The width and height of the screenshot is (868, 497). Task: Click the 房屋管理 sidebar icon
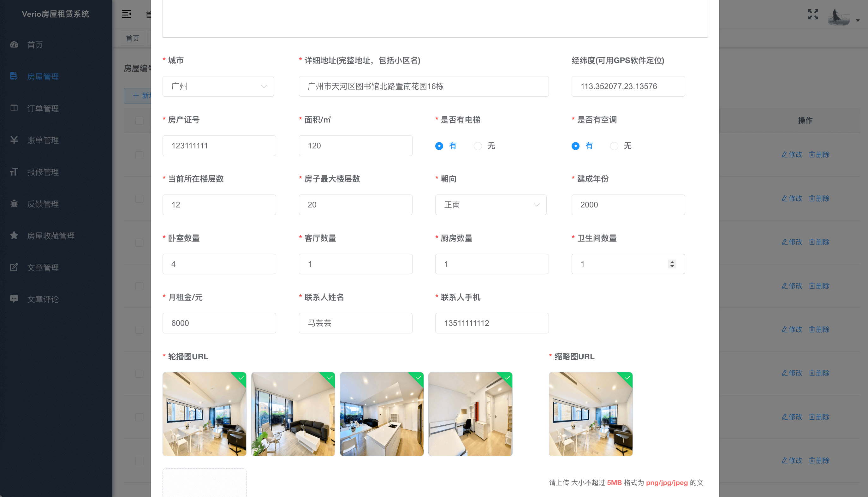click(14, 76)
